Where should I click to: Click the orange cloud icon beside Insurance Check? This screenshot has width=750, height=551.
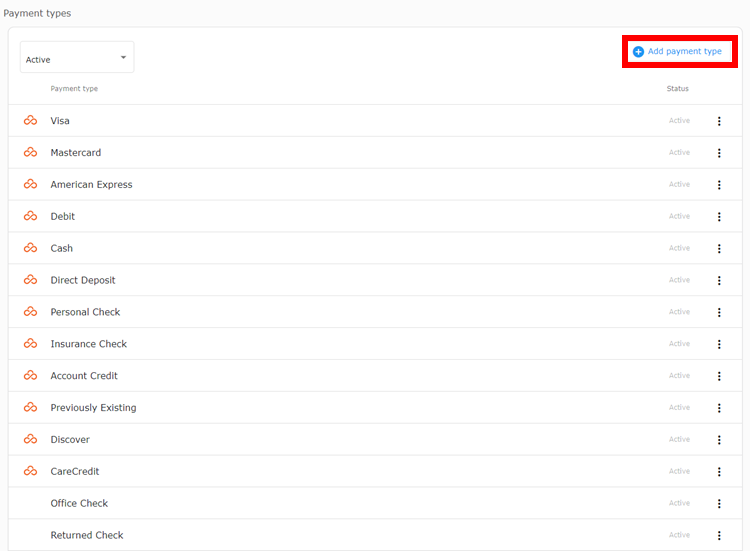click(x=30, y=343)
